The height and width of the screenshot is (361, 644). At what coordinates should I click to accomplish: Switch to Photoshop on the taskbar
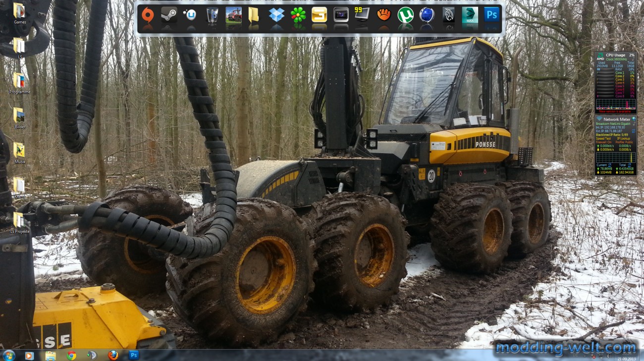click(134, 355)
